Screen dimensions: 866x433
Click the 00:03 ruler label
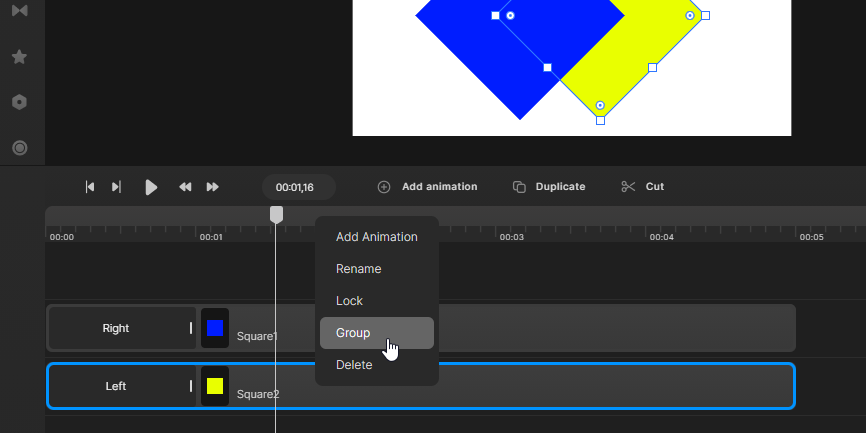click(511, 237)
